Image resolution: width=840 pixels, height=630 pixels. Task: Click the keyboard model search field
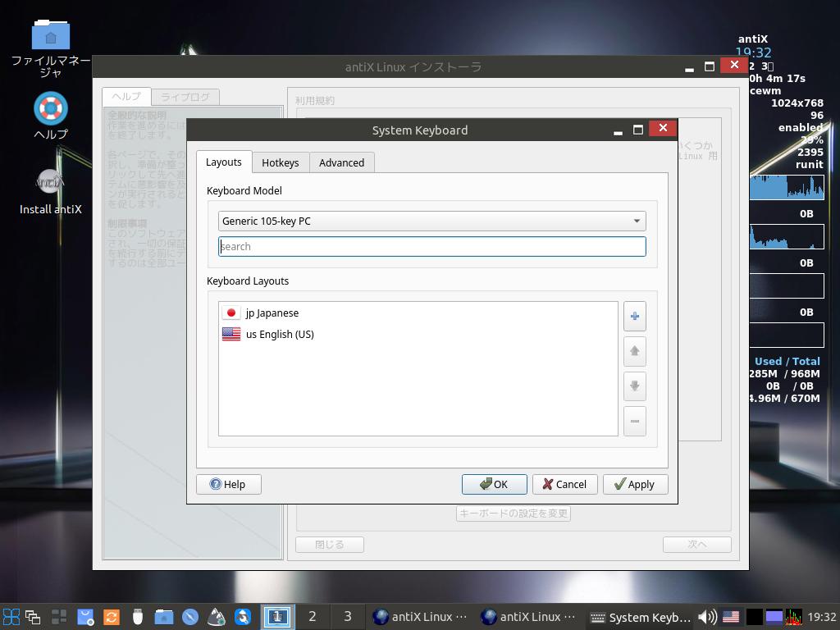click(431, 246)
